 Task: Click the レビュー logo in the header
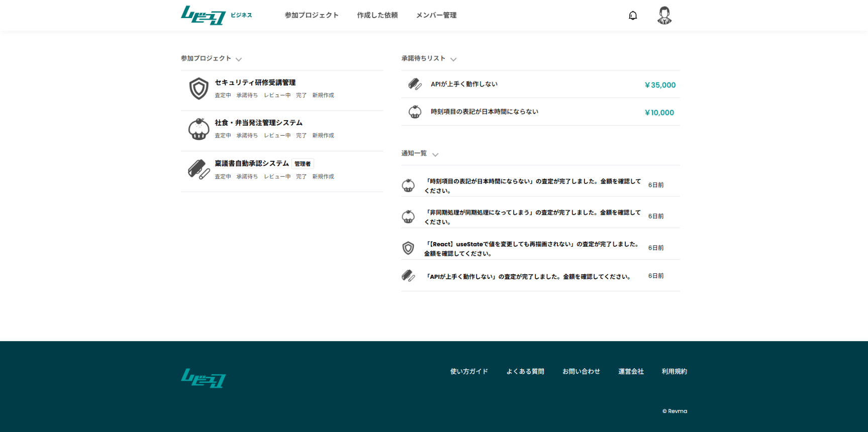coord(203,15)
